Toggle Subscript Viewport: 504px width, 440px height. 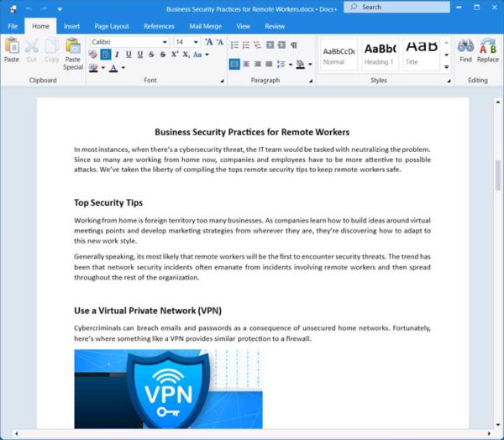[186, 55]
